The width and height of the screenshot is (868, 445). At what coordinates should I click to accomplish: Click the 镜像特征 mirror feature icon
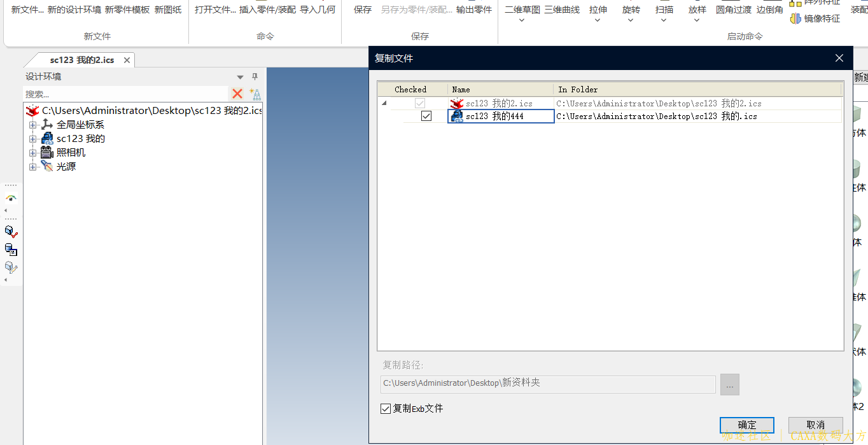[795, 18]
